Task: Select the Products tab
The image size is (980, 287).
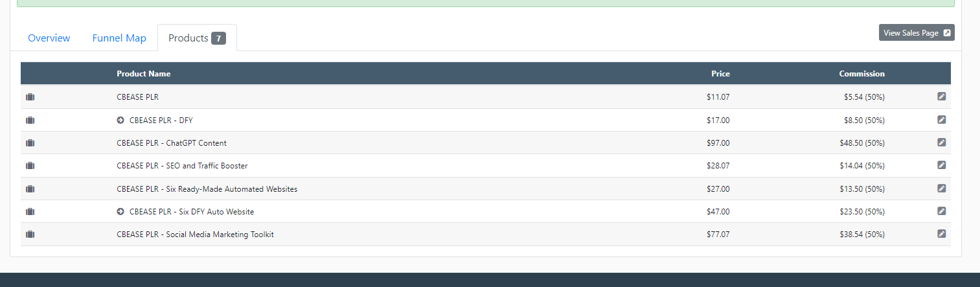Action: 196,38
